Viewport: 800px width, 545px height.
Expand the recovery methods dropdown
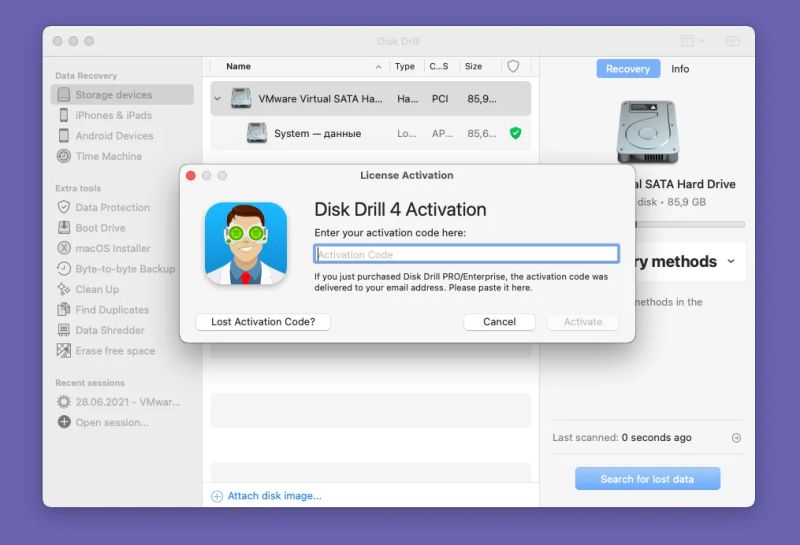pyautogui.click(x=731, y=261)
